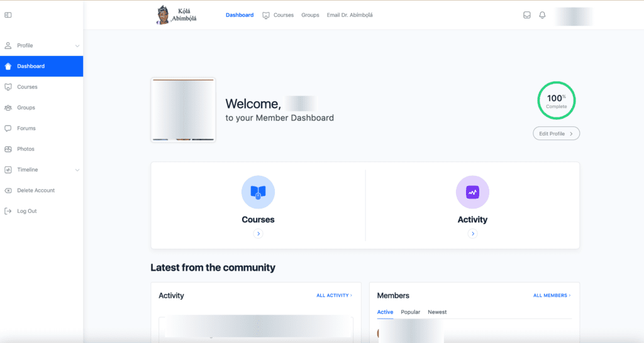Select Delete Account in the sidebar
Screen dimensions: 644x343
(x=35, y=190)
